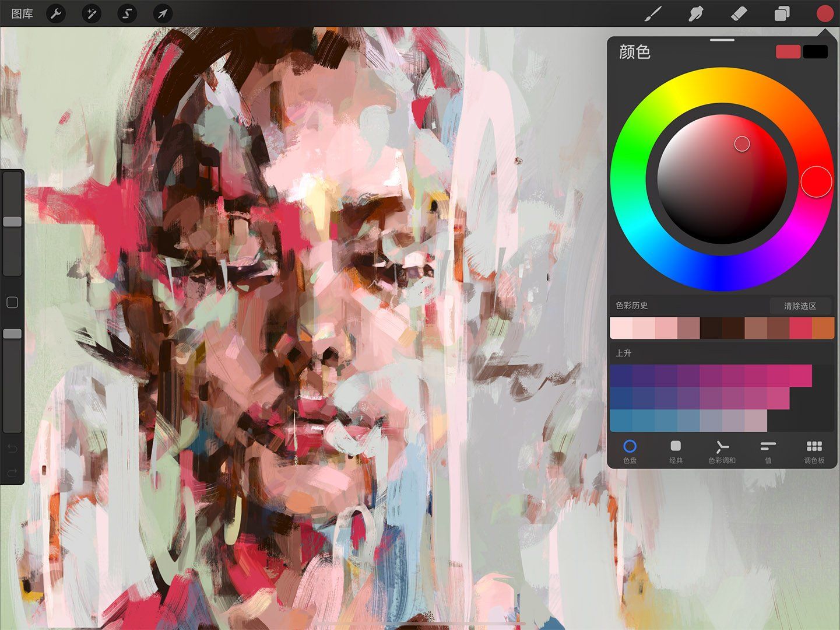Activate the Selection tool
Viewport: 840px width, 630px height.
pos(126,13)
